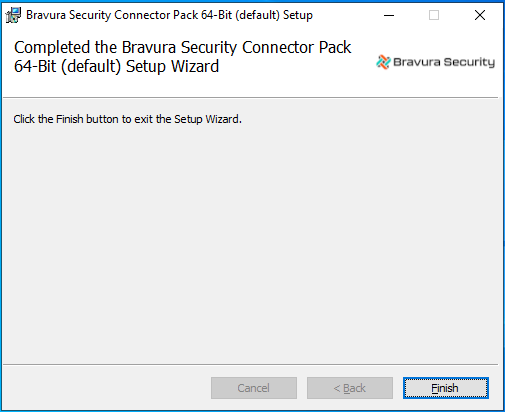The image size is (505, 412).
Task: Click the Finish button to exit
Action: pyautogui.click(x=446, y=388)
